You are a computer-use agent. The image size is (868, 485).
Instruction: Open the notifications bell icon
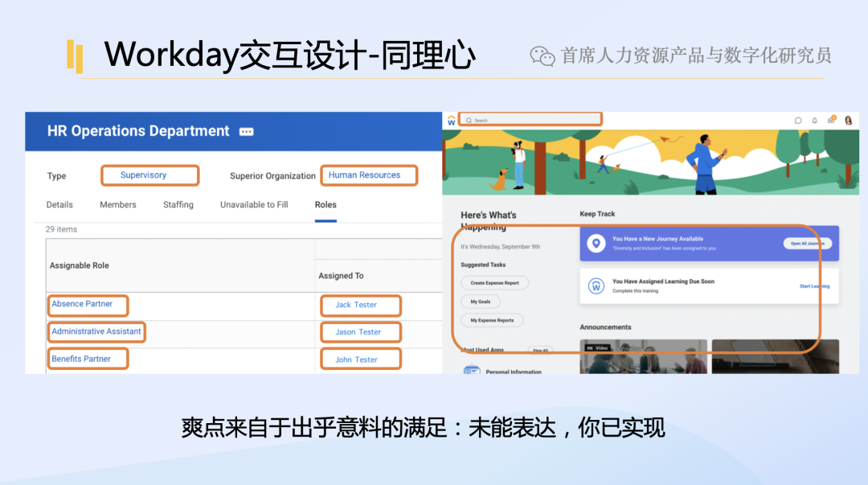coord(814,121)
